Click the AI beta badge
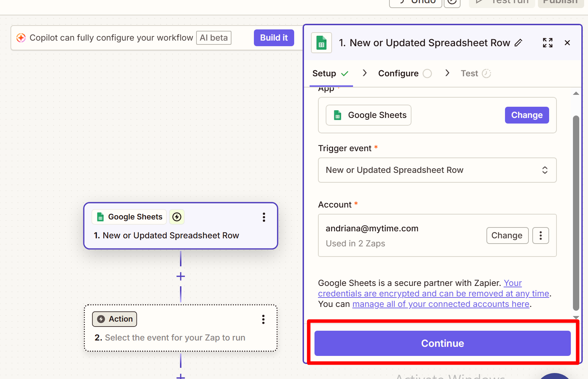 214,38
